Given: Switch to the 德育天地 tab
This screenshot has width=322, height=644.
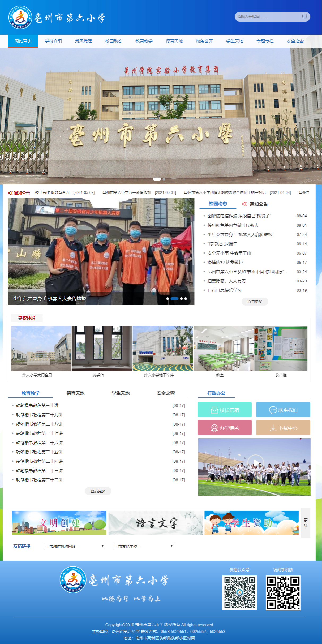Looking at the screenshot, I should 75,393.
